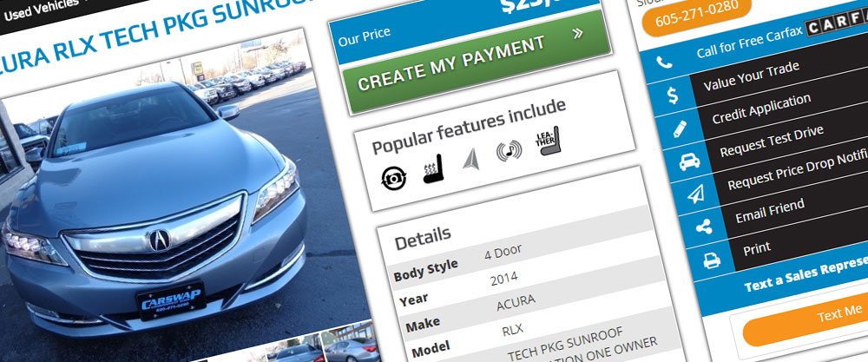Click the printer icon for Print
The image size is (868, 362).
[x=712, y=260]
